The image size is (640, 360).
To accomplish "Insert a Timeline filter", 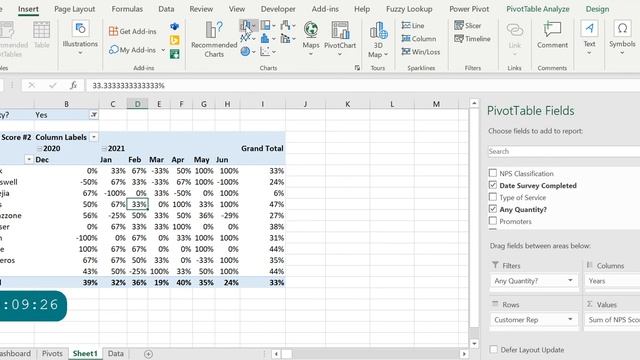I will point(472,38).
